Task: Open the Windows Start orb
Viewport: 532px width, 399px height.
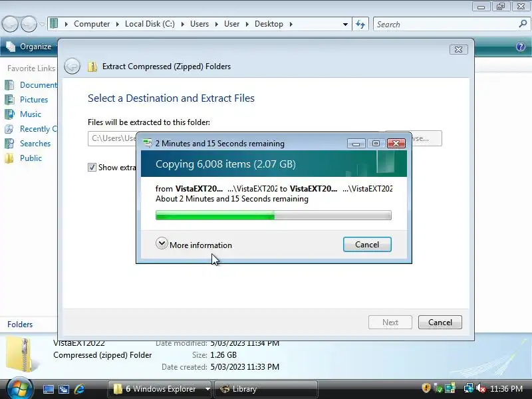Action: (19, 388)
